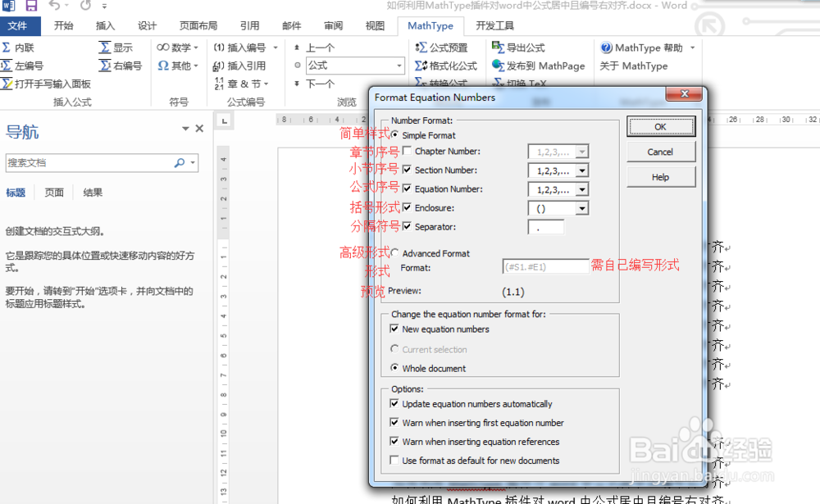Click 导出公式 export equations

coord(518,48)
